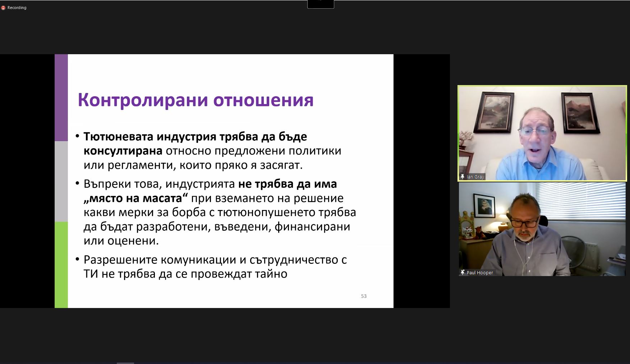Click the pin icon next to Paul Hooper

pos(463,272)
